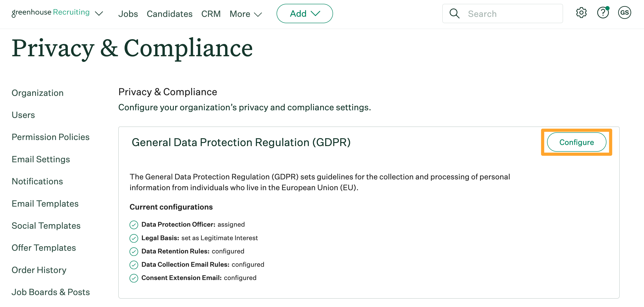Go to the Jobs tab
Screen dimensions: 644x307
[x=128, y=14]
